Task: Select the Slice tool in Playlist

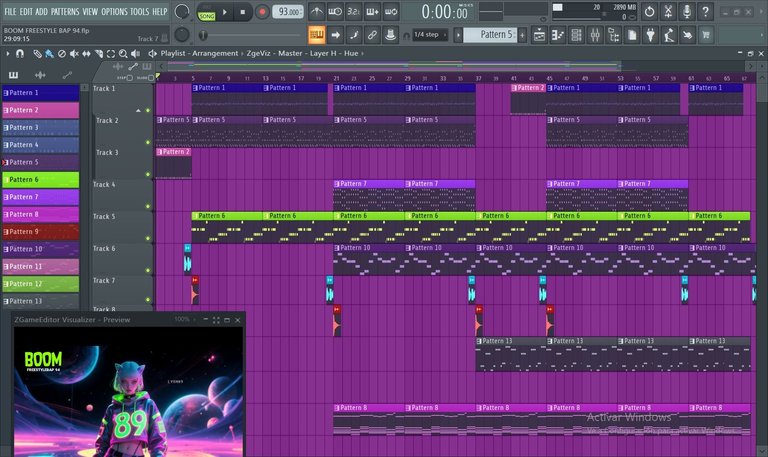Action: point(98,53)
